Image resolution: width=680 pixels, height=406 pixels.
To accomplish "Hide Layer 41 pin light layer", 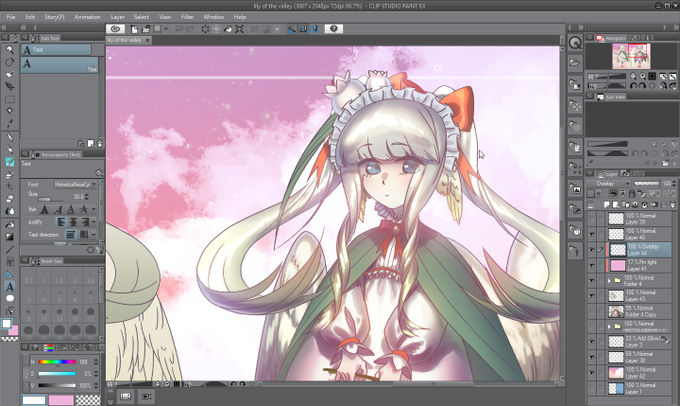I will (x=592, y=265).
